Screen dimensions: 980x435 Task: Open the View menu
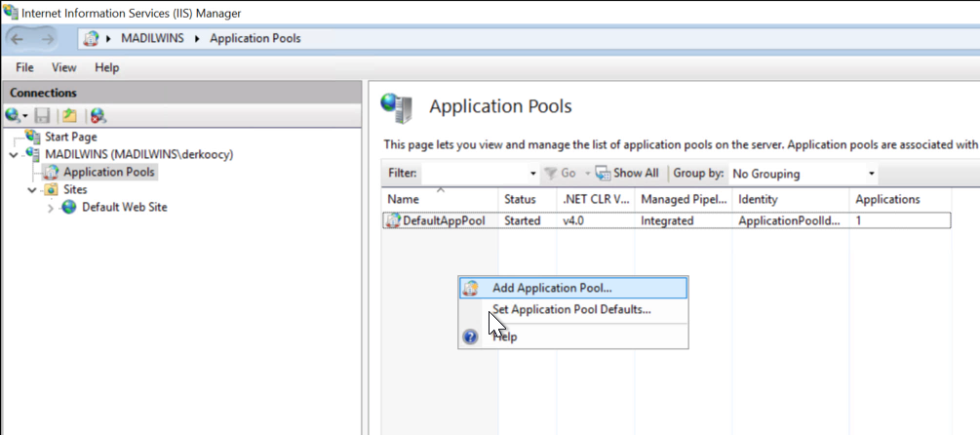click(63, 67)
